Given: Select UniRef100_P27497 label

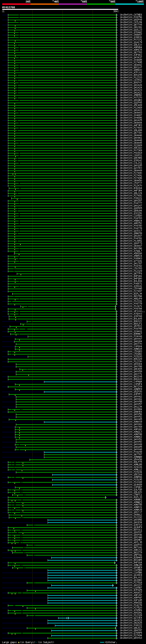Looking at the screenshot, I should pos(131,291).
